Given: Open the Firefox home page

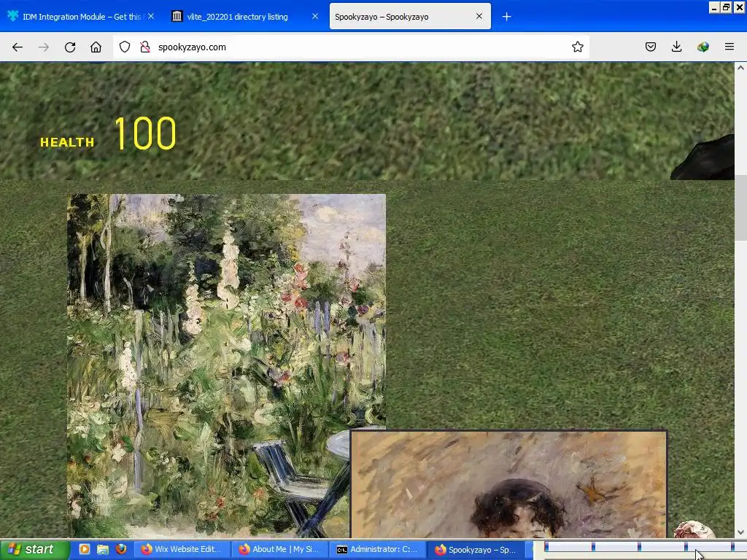Looking at the screenshot, I should [x=96, y=47].
